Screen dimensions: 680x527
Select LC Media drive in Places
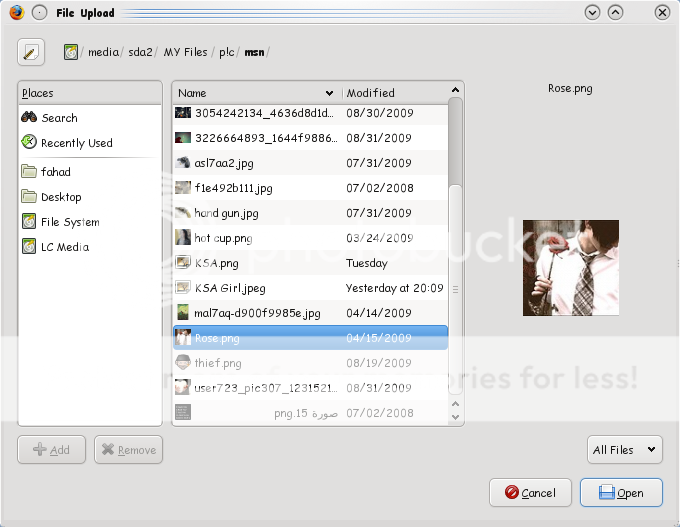(64, 247)
